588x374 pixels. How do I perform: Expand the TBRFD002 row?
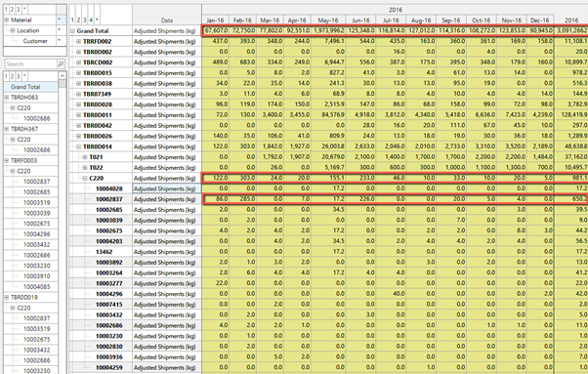[79, 41]
